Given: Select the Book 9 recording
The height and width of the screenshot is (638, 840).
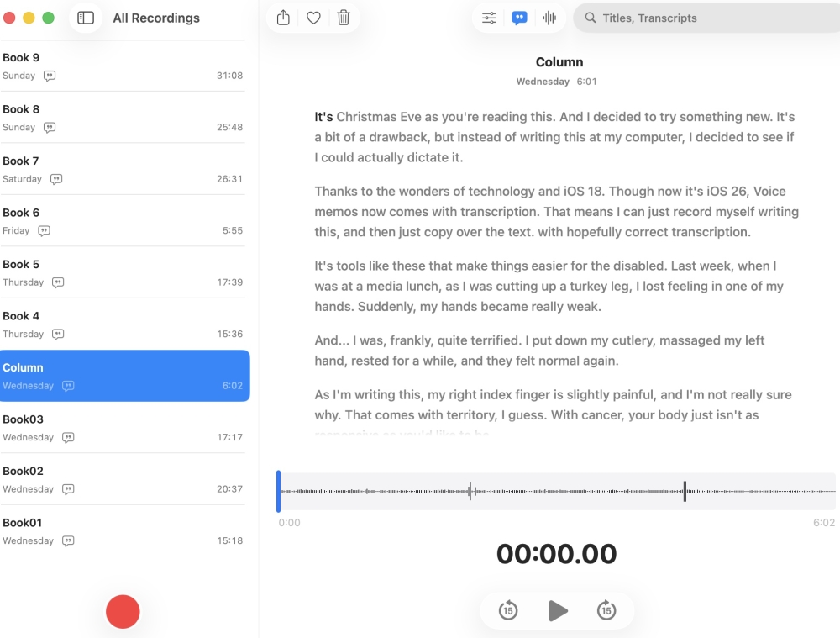Looking at the screenshot, I should click(123, 66).
